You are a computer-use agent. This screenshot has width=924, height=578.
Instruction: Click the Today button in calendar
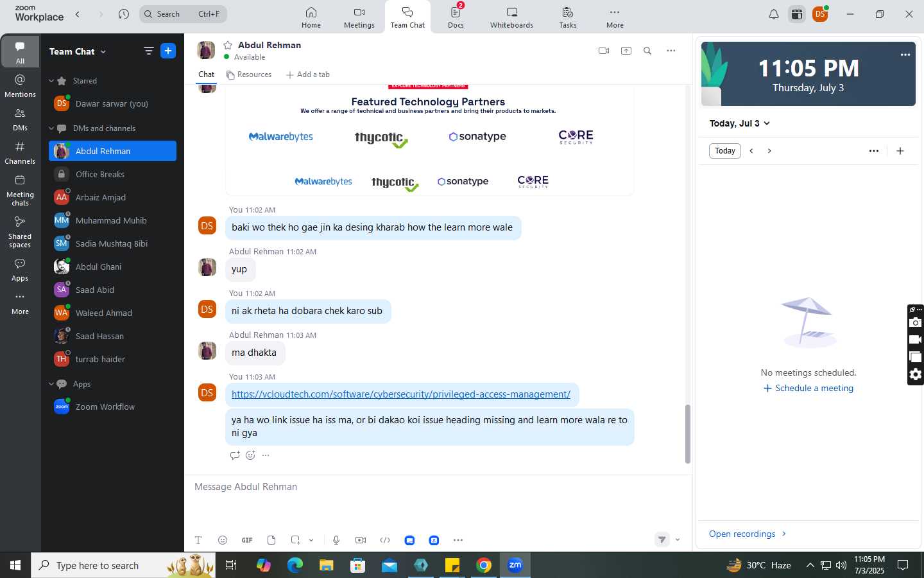[725, 151]
